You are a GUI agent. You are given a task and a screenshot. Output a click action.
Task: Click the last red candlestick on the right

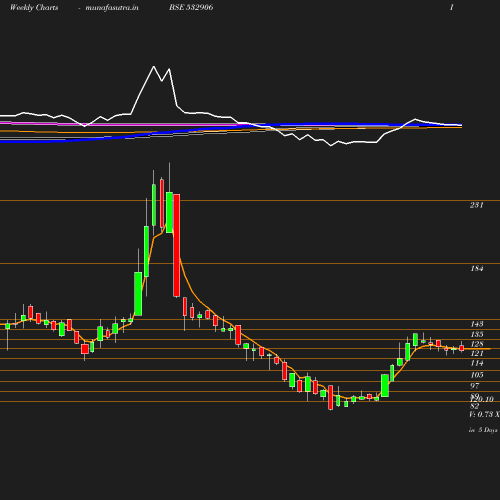(x=461, y=348)
